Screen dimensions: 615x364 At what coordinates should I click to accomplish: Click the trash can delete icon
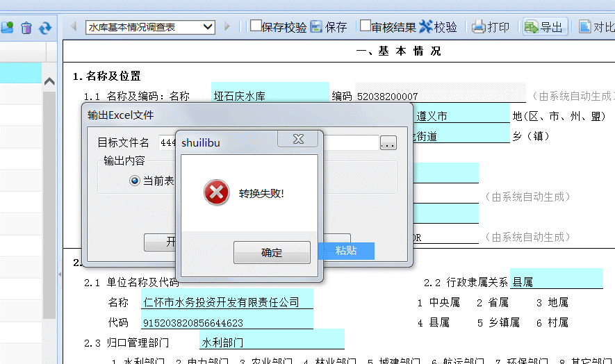(26, 28)
